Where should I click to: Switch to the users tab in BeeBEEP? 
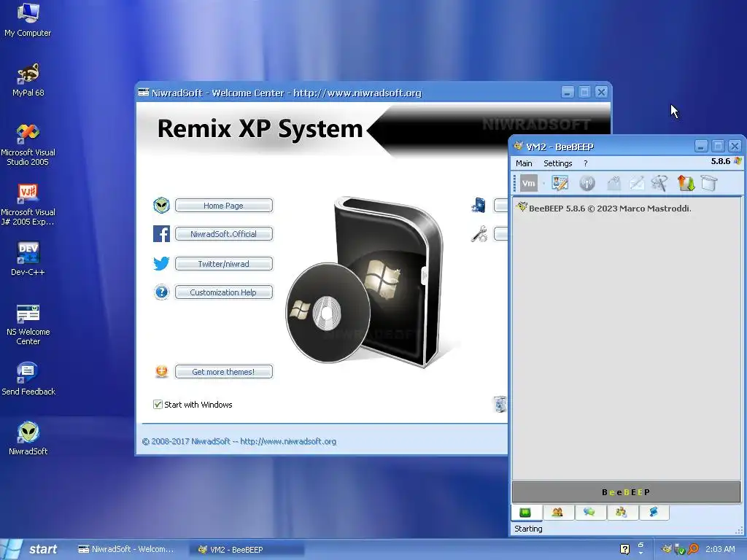[557, 513]
